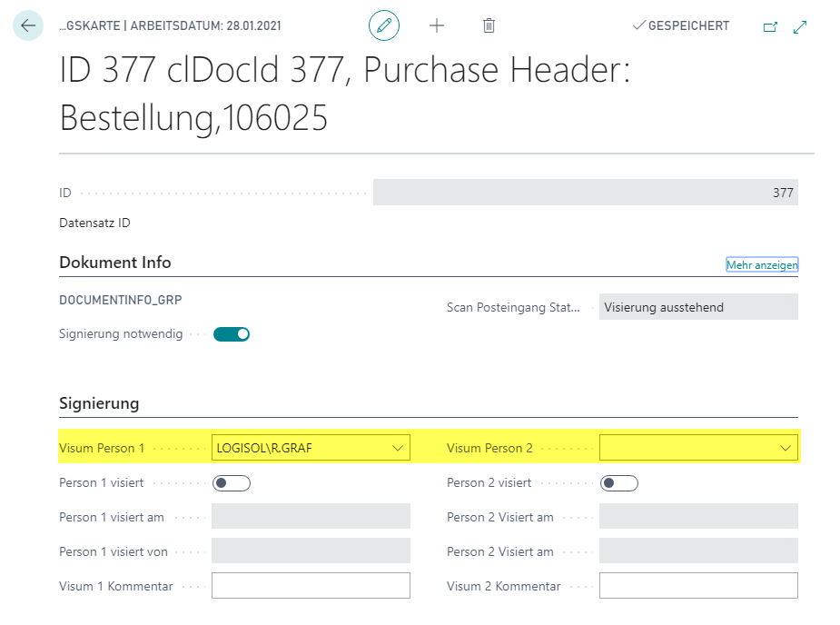This screenshot has height=625, width=840.
Task: Delete record using trash icon
Action: [x=489, y=25]
